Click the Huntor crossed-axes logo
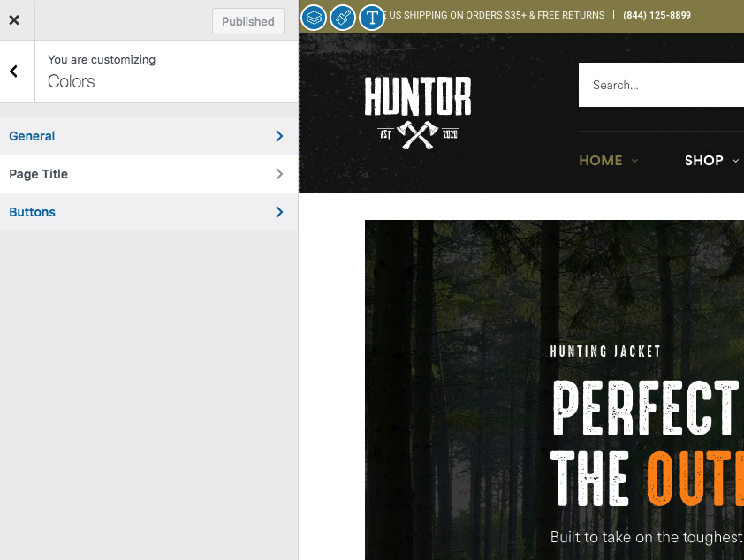 [418, 109]
